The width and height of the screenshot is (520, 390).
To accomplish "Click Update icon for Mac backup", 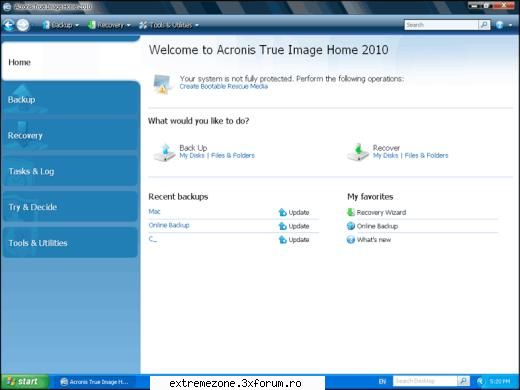I will pyautogui.click(x=282, y=212).
